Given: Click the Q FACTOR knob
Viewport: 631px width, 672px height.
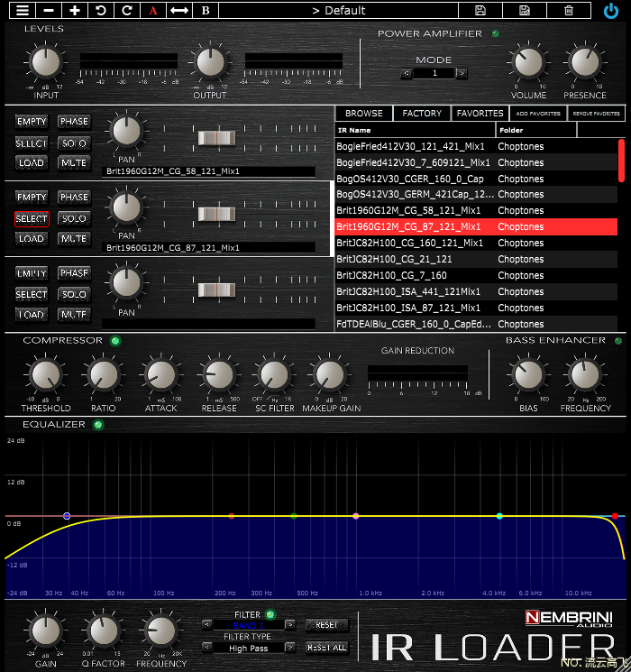Looking at the screenshot, I should (104, 631).
